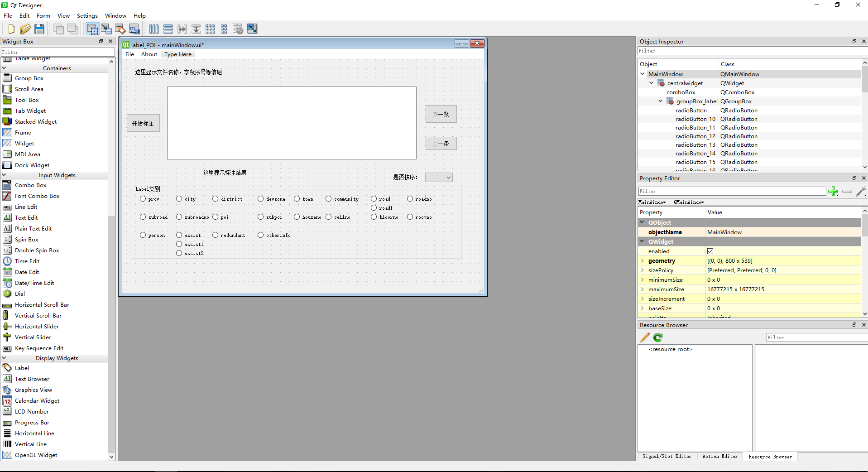Click the 开始标注 button
Screen dimensions: 868x472
point(143,123)
